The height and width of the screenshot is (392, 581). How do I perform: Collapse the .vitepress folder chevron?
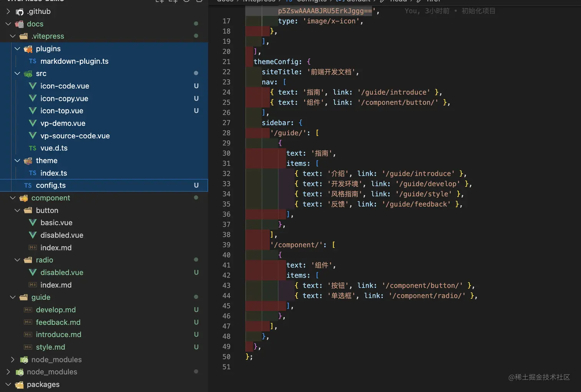(13, 36)
